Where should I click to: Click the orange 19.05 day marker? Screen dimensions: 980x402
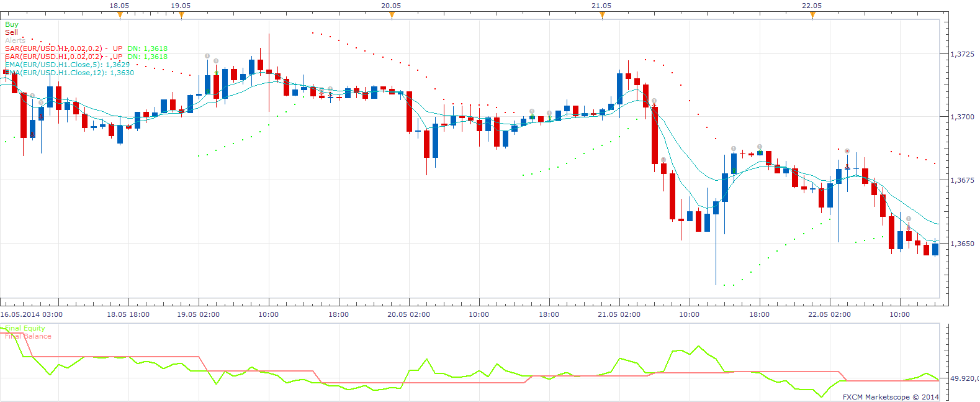tap(181, 16)
